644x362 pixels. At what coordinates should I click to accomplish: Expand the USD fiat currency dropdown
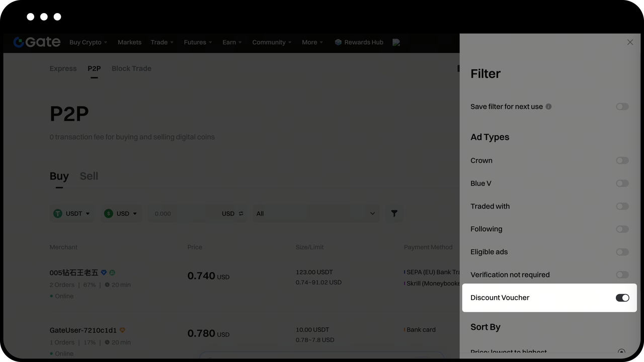point(121,214)
